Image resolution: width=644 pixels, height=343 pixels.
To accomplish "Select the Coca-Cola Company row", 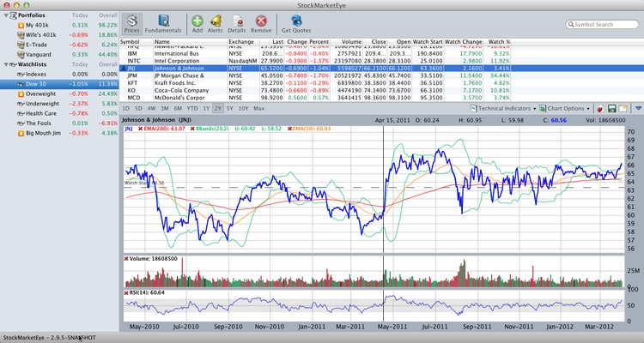I will (381, 91).
